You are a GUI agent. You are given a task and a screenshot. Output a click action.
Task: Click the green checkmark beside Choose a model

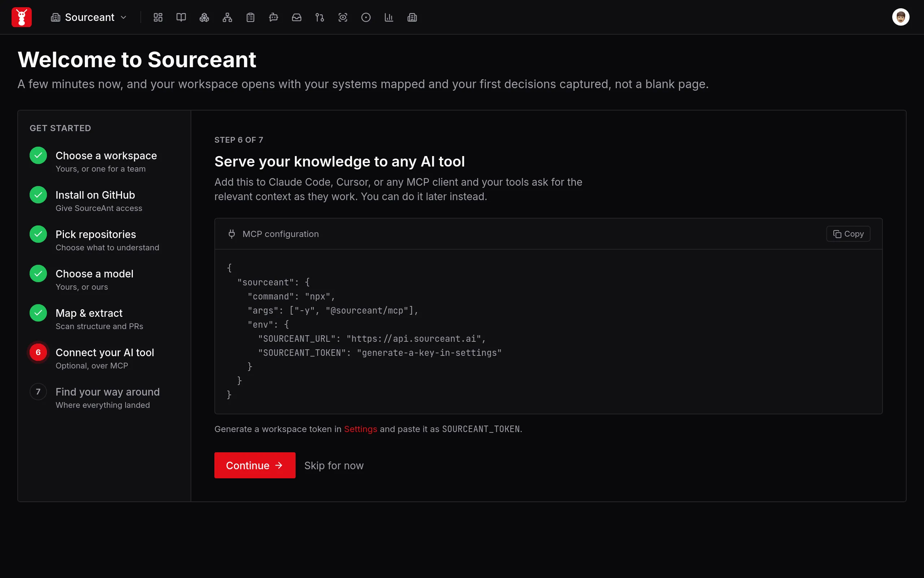(x=38, y=274)
